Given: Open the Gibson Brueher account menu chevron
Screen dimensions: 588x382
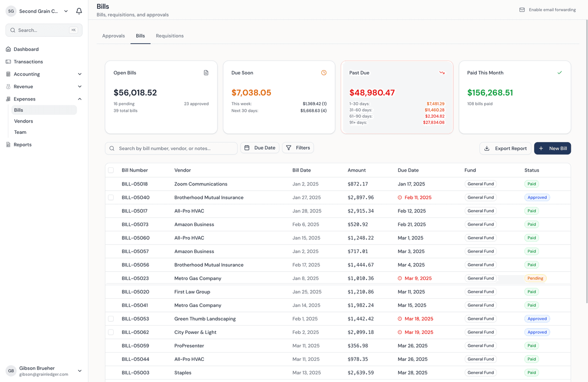Looking at the screenshot, I should 80,371.
